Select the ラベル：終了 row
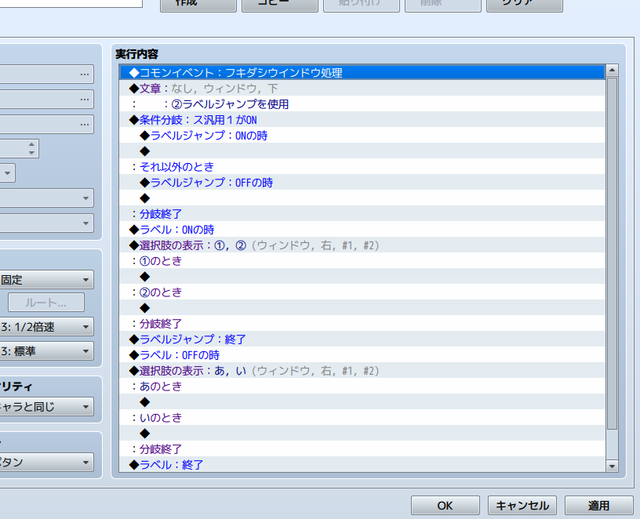Screen dimensions: 640x519 pos(362,465)
